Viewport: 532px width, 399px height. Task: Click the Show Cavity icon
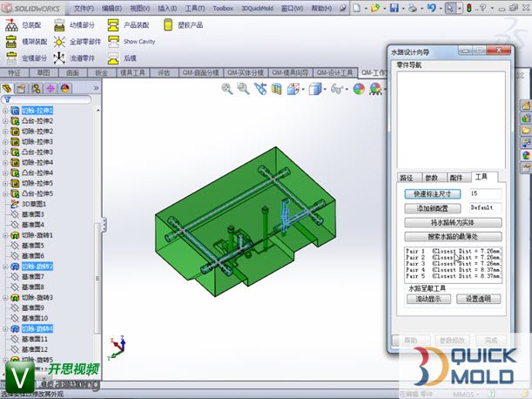(x=113, y=42)
